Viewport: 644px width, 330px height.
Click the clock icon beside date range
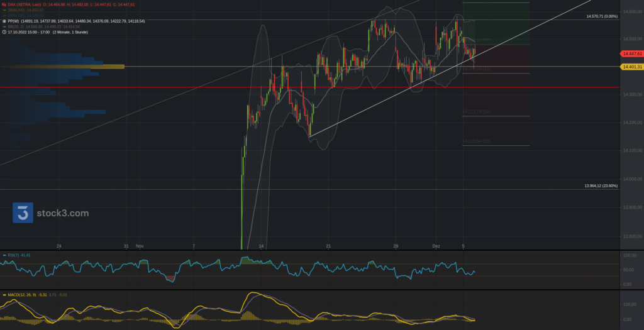click(x=4, y=32)
